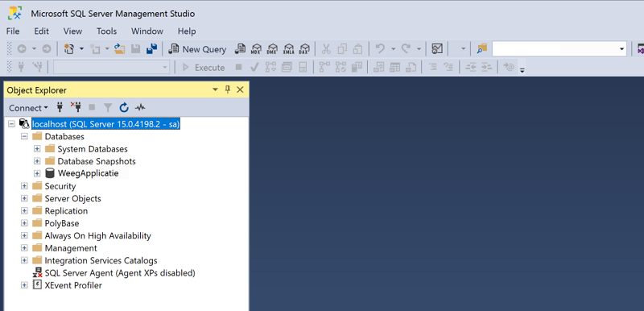644x311 pixels.
Task: Click the MDX query icon
Action: coord(256,49)
